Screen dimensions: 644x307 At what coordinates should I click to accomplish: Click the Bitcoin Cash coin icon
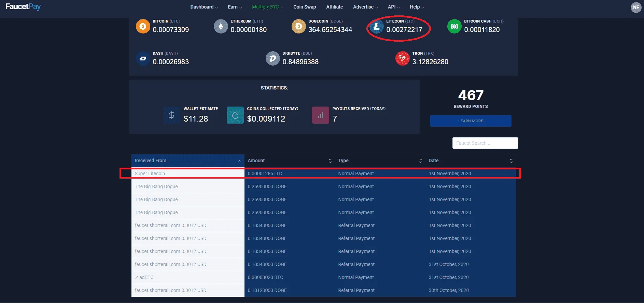(454, 26)
